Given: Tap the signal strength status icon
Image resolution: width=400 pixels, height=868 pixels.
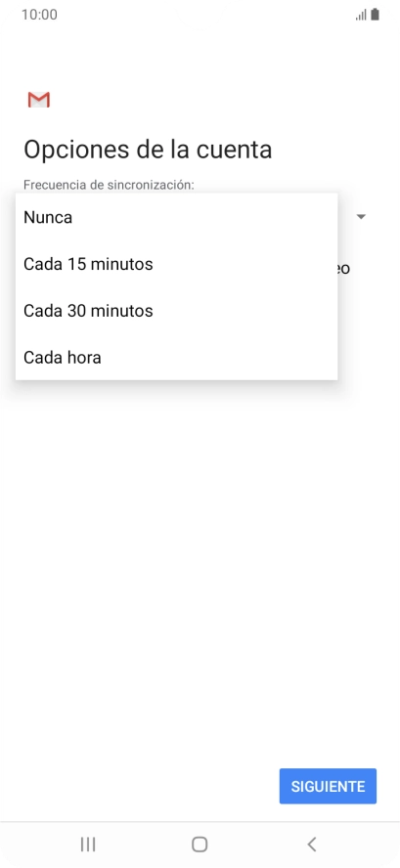Looking at the screenshot, I should point(361,15).
